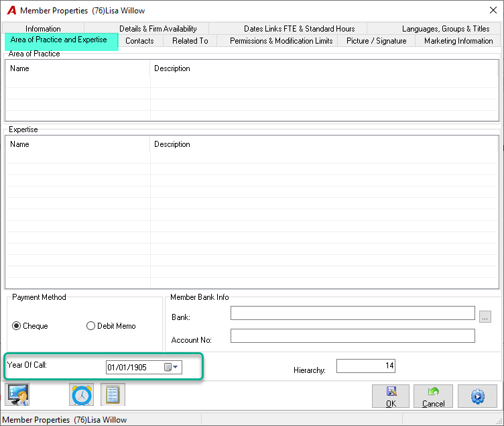504x426 pixels.
Task: Click Name column header in Area of Practice
Action: coord(78,68)
